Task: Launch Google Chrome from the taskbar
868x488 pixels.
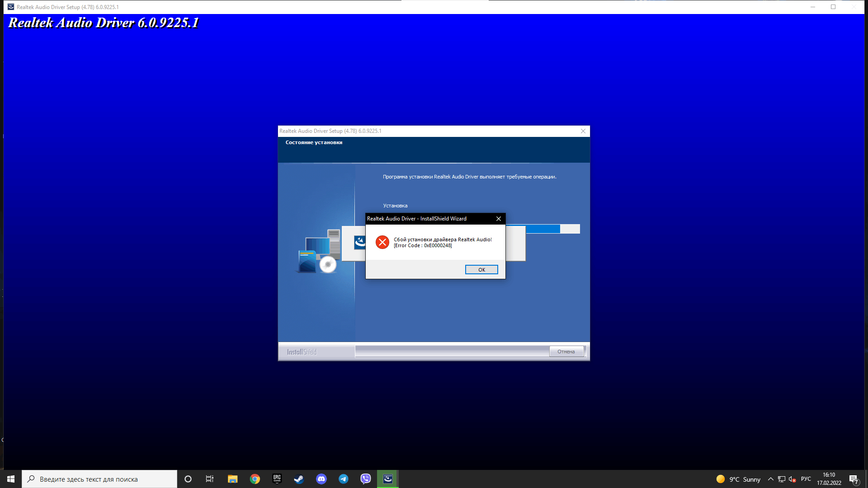Action: 255,479
